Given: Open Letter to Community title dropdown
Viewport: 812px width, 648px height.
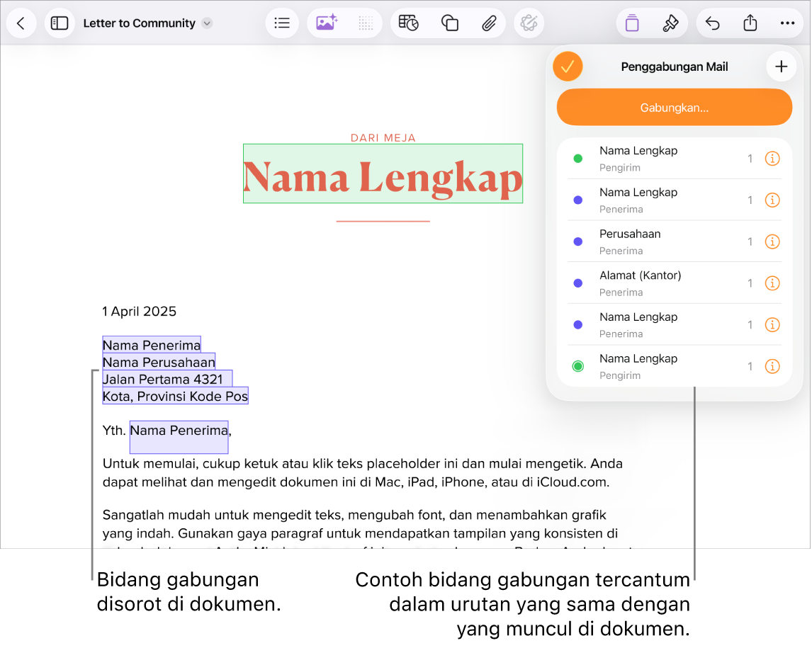Looking at the screenshot, I should coord(207,23).
